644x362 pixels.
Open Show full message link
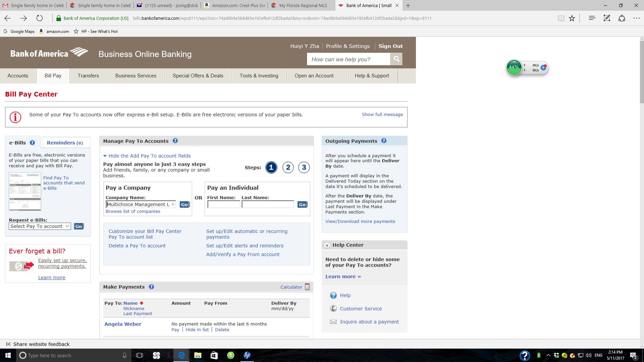click(382, 115)
